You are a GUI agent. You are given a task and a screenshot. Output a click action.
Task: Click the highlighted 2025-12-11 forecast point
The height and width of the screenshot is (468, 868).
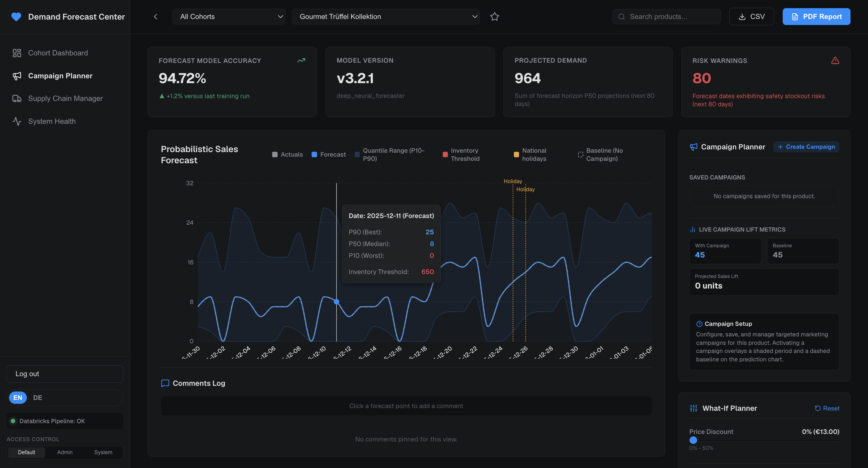[x=336, y=302]
